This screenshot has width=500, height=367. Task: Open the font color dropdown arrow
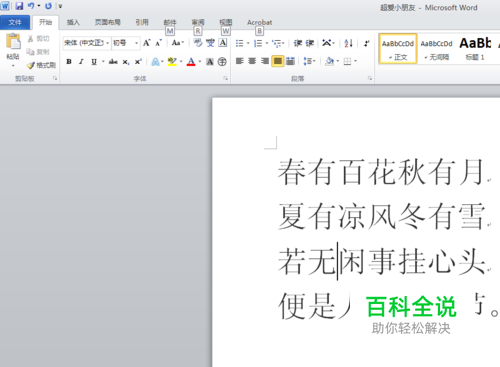(200, 62)
